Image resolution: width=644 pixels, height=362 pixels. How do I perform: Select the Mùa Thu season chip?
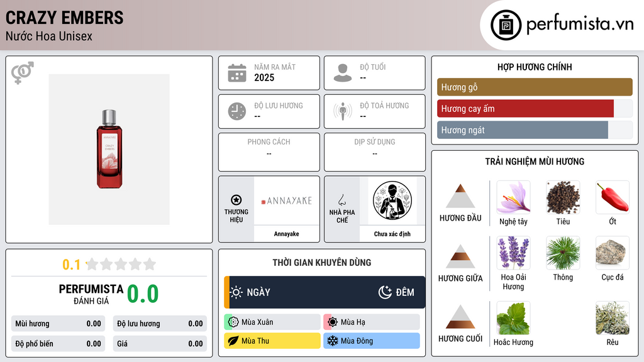coord(272,341)
